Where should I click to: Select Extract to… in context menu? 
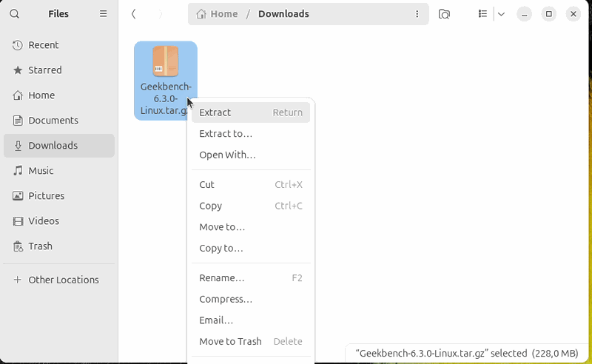tap(226, 134)
